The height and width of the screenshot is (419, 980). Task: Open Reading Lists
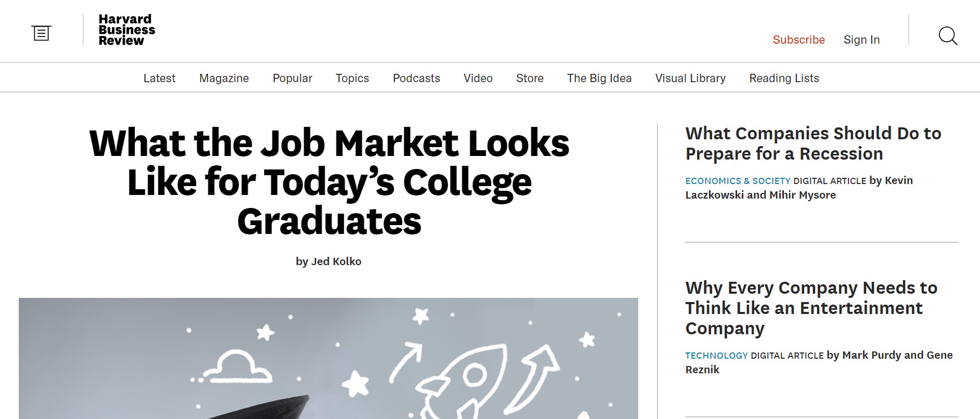784,78
